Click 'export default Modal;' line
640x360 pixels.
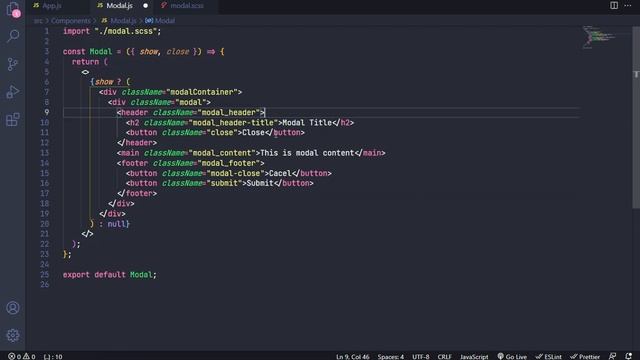pyautogui.click(x=109, y=275)
